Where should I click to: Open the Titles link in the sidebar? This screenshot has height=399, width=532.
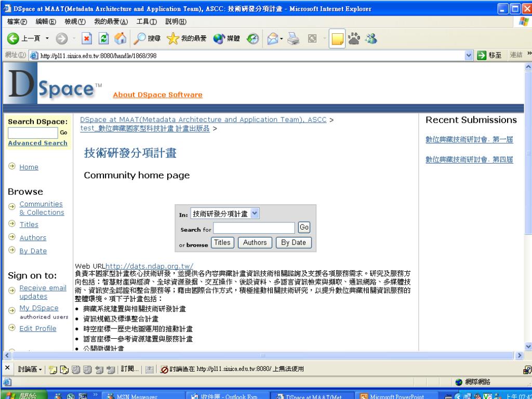29,224
